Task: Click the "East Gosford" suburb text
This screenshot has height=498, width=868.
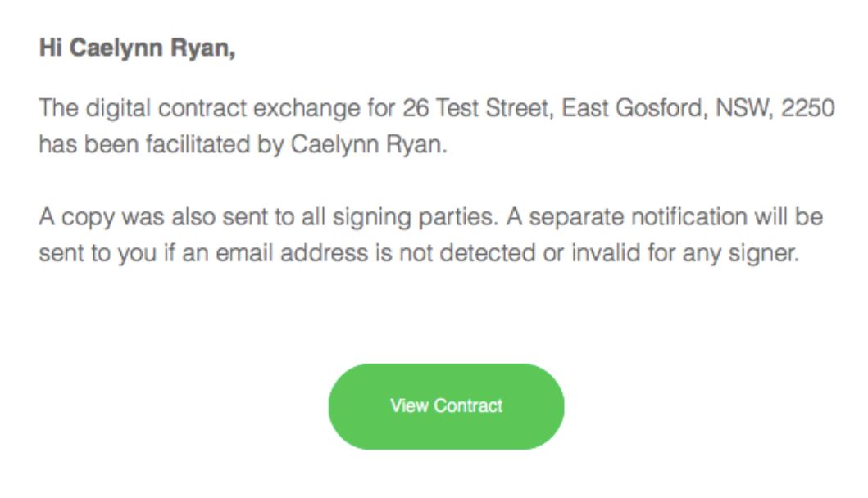Action: point(633,108)
